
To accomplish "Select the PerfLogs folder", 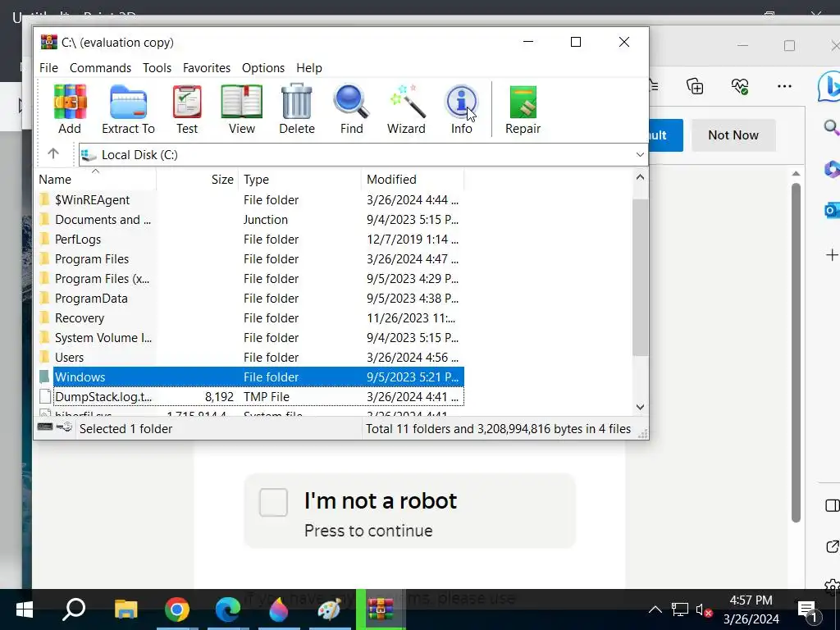I will click(251, 240).
